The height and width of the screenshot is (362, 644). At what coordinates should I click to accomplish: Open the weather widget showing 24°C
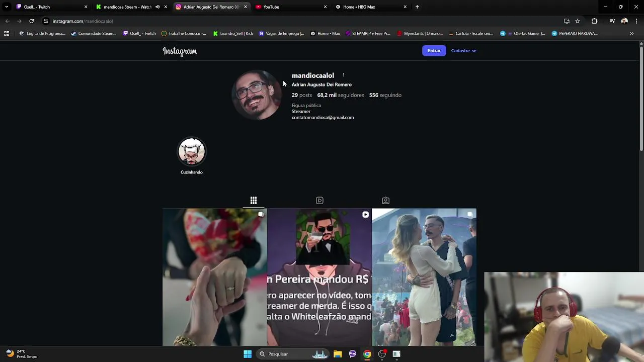click(x=22, y=354)
